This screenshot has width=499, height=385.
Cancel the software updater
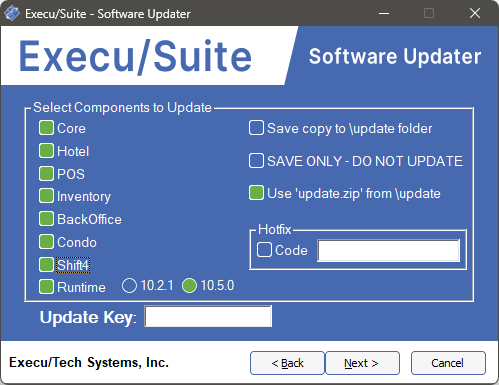(x=448, y=363)
